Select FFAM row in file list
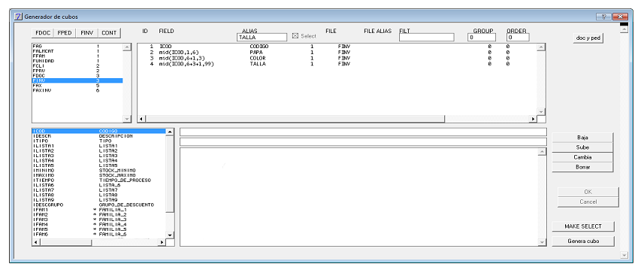Image resolution: width=644 pixels, height=273 pixels. (x=77, y=56)
